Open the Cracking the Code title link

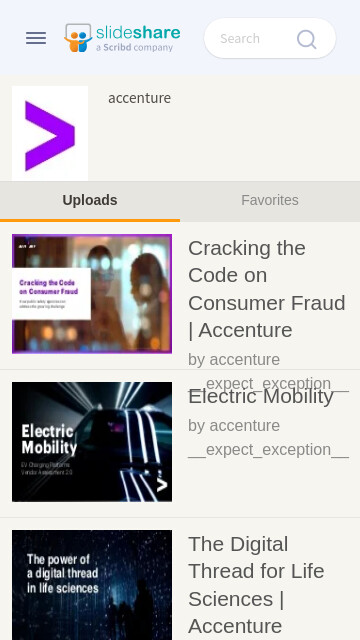267,289
